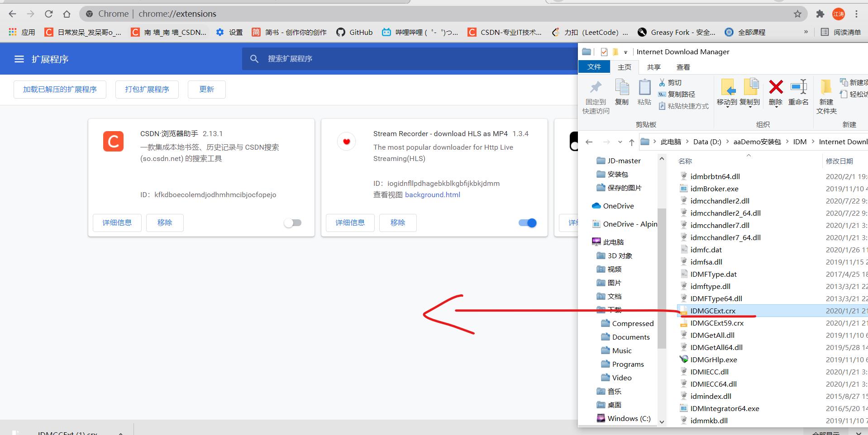Go back in Explorer navigation
The height and width of the screenshot is (435, 868).
(x=589, y=142)
